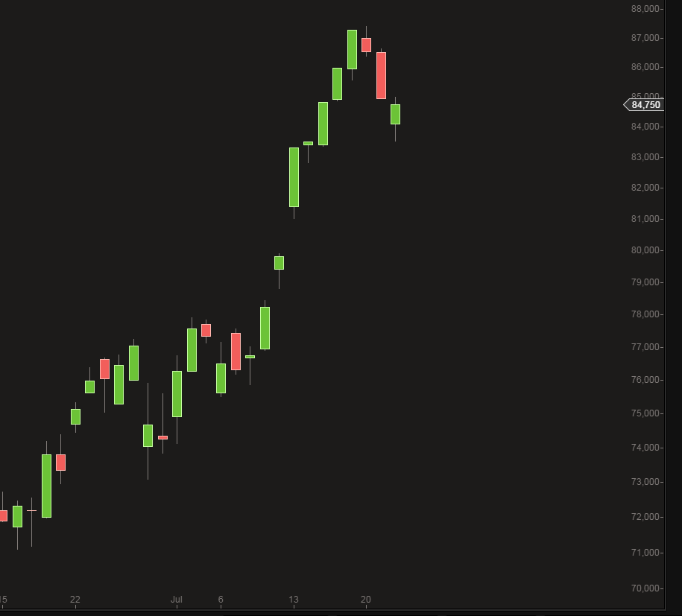
Task: Click the 88,000 price axis label
Action: pos(645,9)
